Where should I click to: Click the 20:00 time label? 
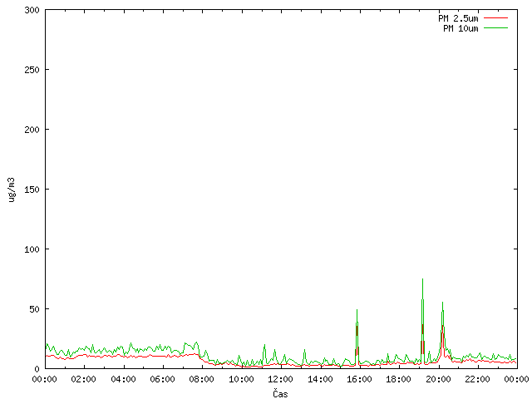pos(438,379)
